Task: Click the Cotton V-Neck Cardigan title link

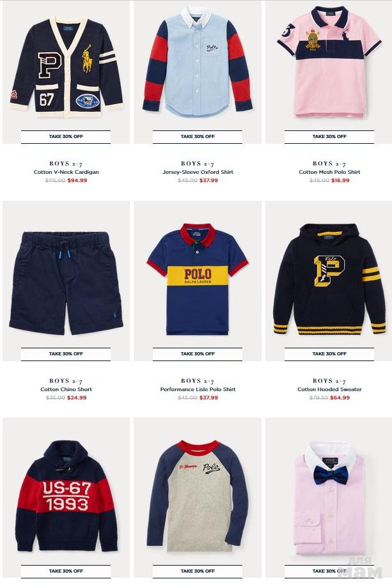Action: point(66,172)
